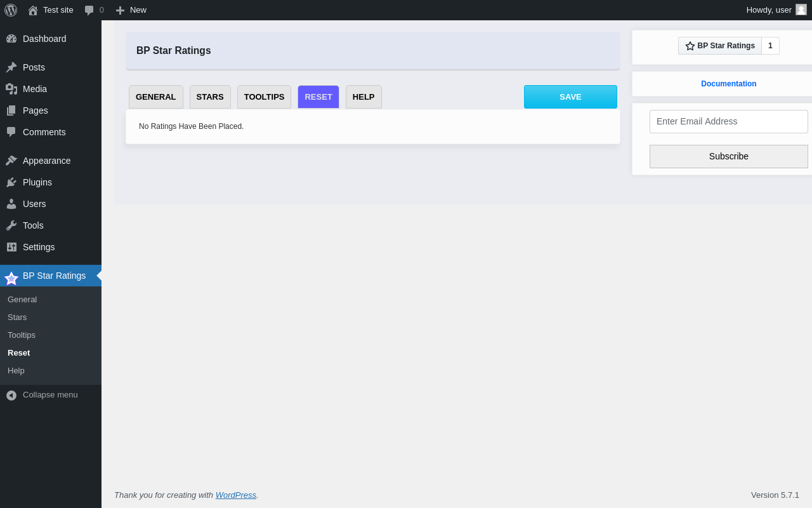Click the plus icon for New
The width and height of the screenshot is (812, 508).
coord(120,10)
